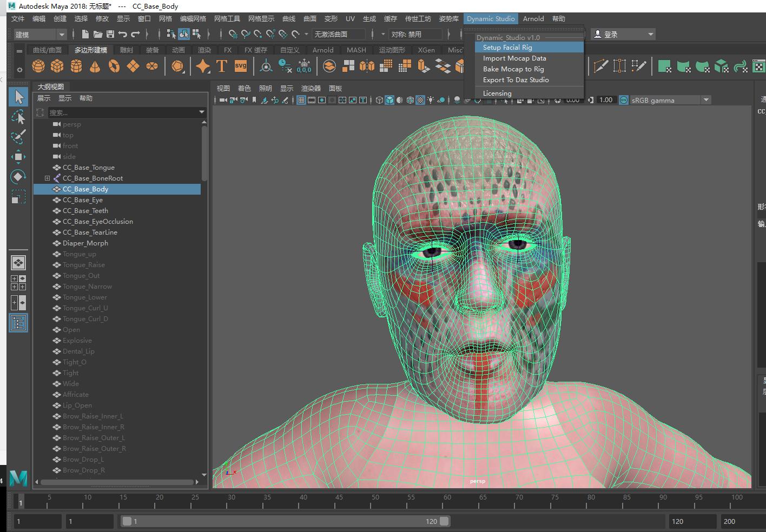The width and height of the screenshot is (766, 532).
Task: Switch to the Arnold shelf tab
Action: coord(323,50)
